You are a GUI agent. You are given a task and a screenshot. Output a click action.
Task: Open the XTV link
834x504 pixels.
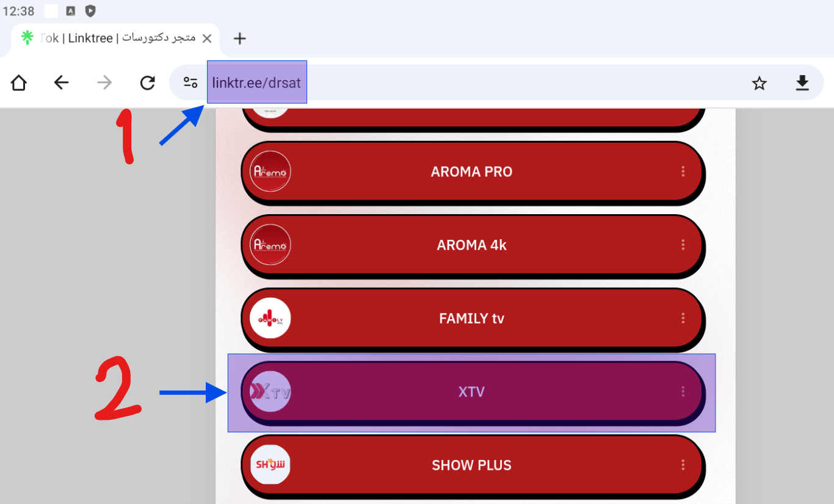(471, 392)
